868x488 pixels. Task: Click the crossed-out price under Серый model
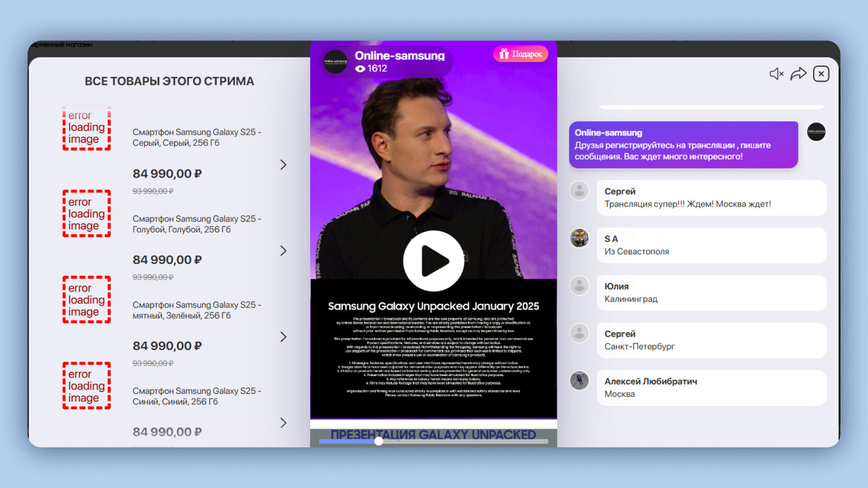click(153, 191)
